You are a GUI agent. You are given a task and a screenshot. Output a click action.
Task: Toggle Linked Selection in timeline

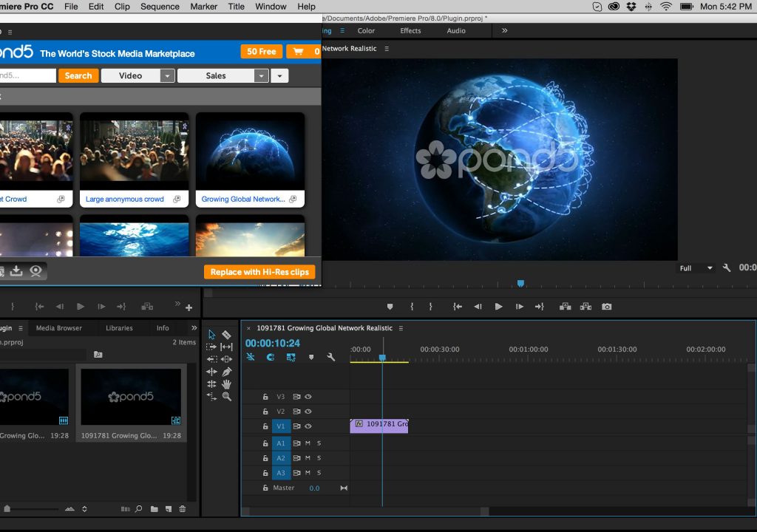click(291, 357)
